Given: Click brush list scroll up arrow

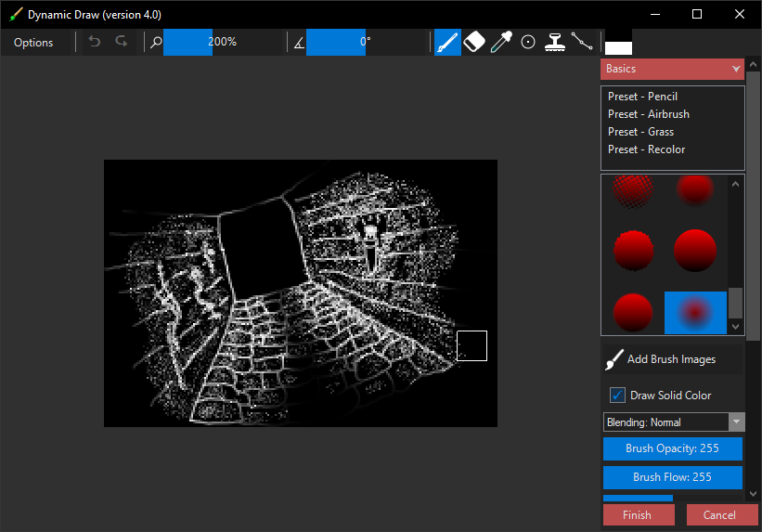Looking at the screenshot, I should click(735, 185).
